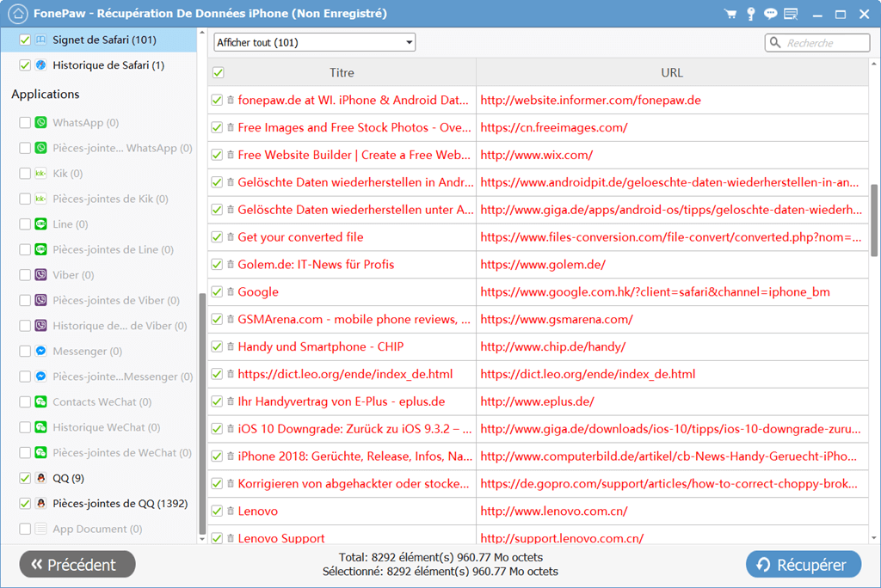
Task: Click the App Document icon
Action: click(41, 529)
